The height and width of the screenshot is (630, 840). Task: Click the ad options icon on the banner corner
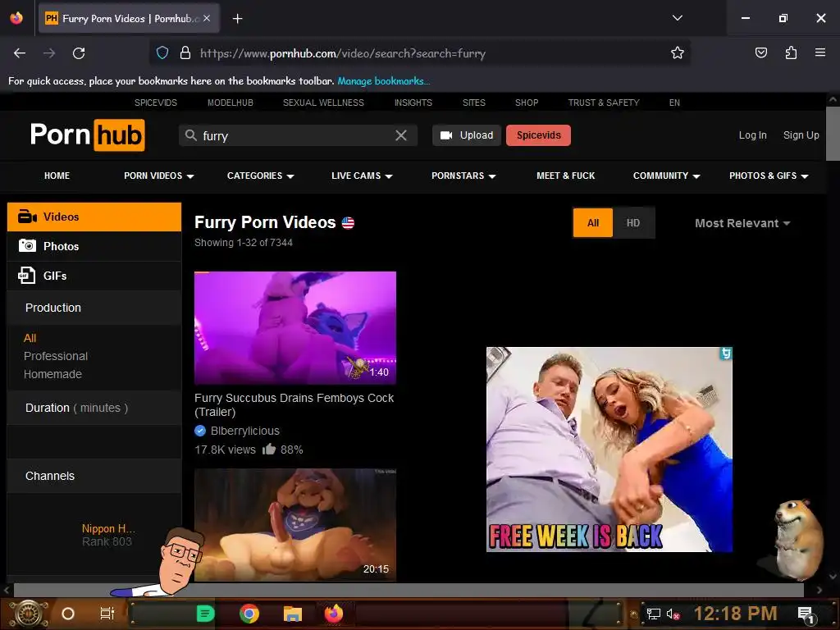[x=726, y=353]
